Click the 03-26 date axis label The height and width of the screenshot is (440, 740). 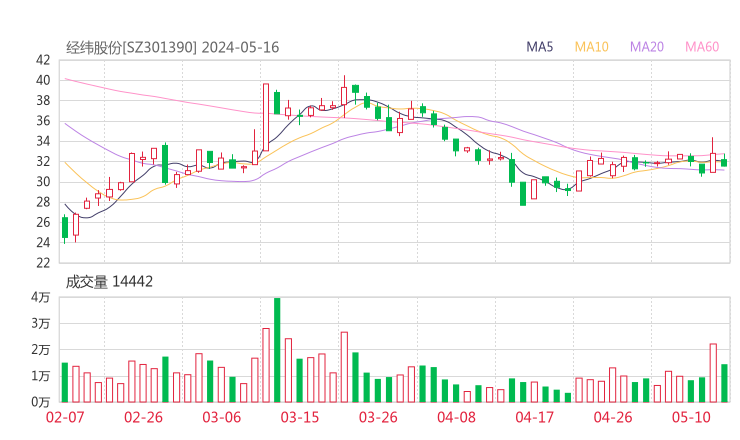(378, 417)
